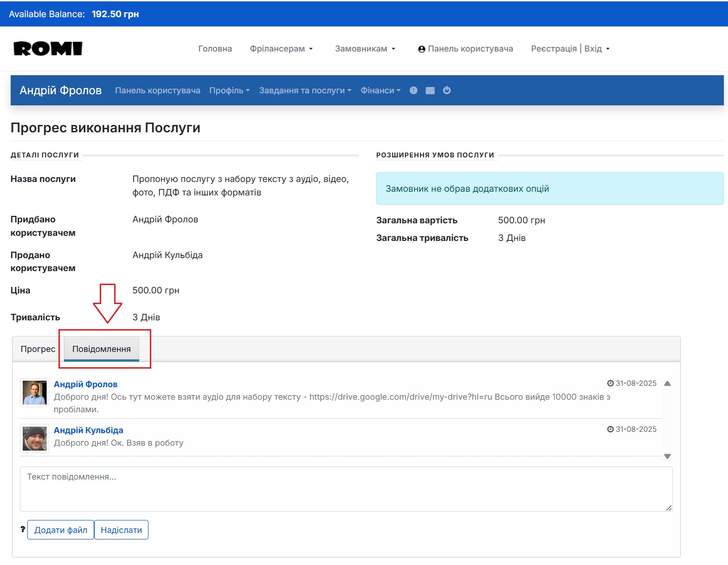Click Андрій Фролов's avatar photo
Screen dimensions: 728x565
[x=35, y=393]
